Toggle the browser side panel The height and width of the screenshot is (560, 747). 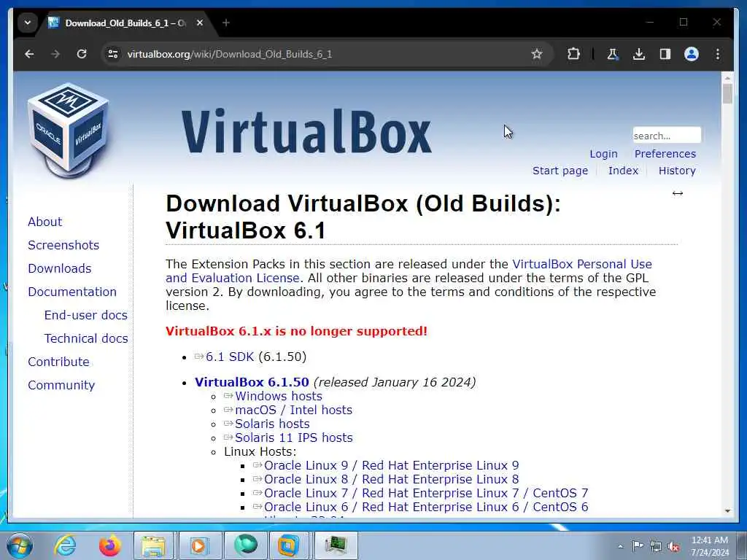(665, 54)
